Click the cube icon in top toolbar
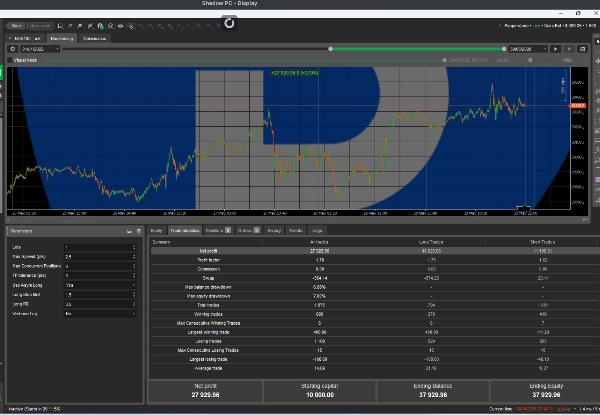 111,26
